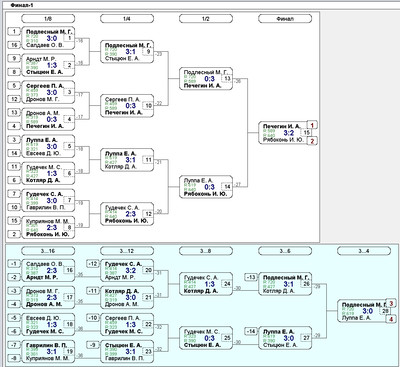Click third place badge number 3

click(x=391, y=304)
